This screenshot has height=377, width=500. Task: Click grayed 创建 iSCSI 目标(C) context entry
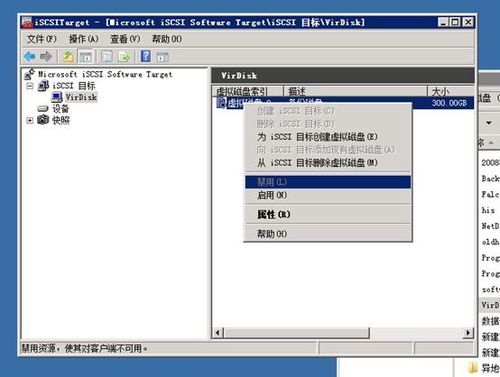pos(328,111)
